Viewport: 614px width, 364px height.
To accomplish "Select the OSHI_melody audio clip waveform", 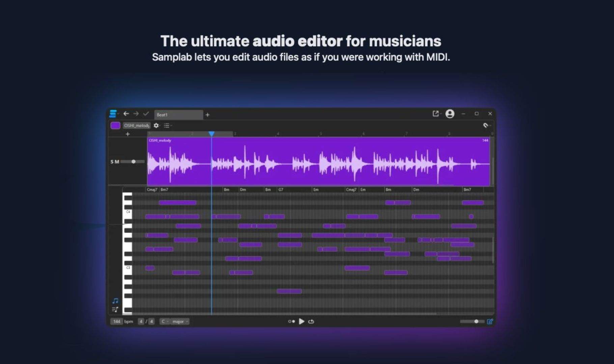I will coord(318,161).
